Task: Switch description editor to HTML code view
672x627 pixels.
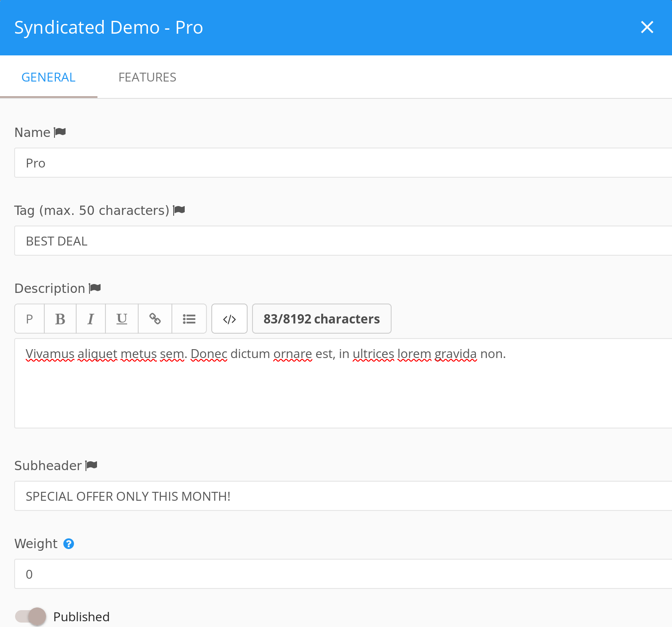Action: click(x=229, y=319)
